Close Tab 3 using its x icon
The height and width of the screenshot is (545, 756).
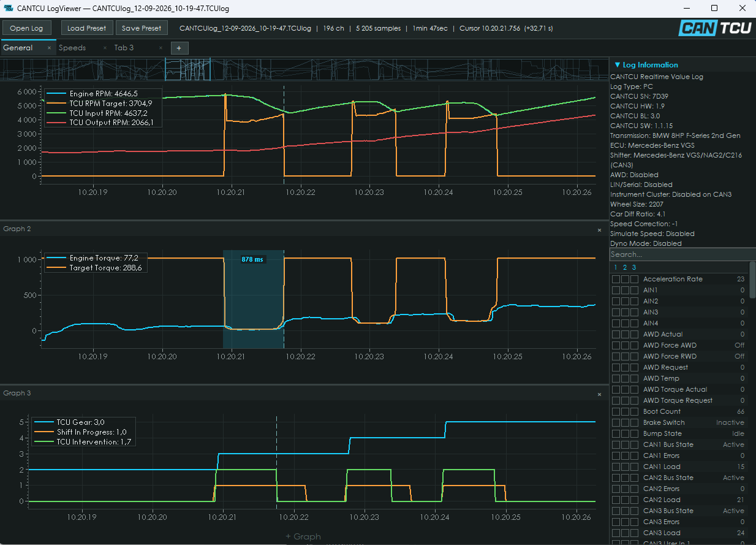pyautogui.click(x=161, y=48)
